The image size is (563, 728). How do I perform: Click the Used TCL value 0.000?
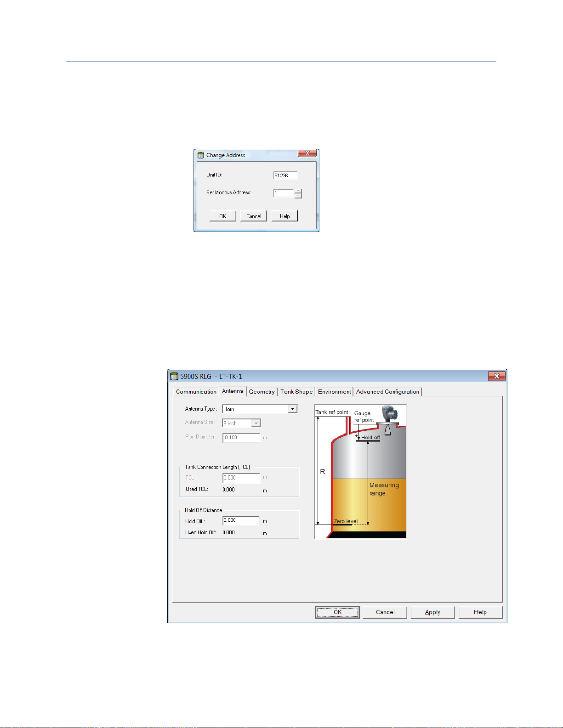pyautogui.click(x=228, y=490)
